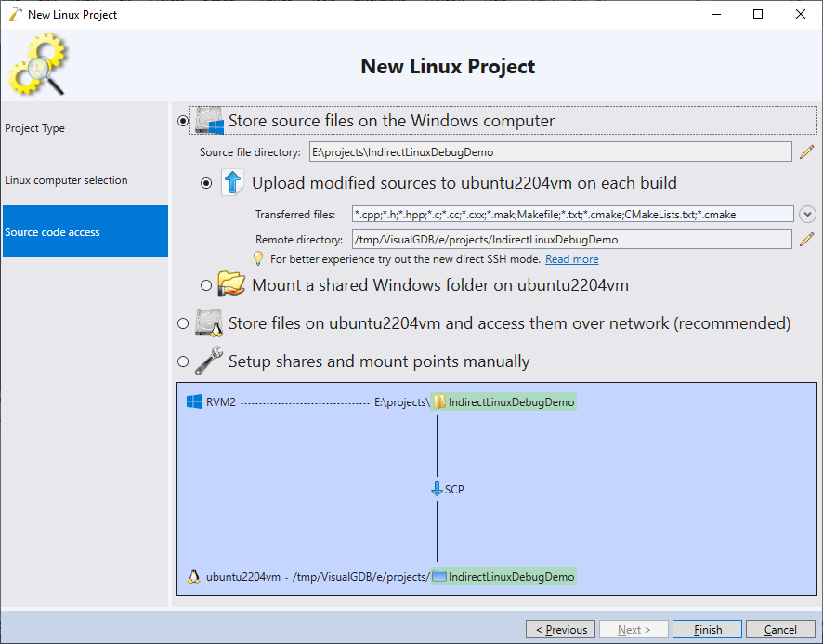Choose 'Store files on ubuntu2204vm' radio option

[183, 323]
